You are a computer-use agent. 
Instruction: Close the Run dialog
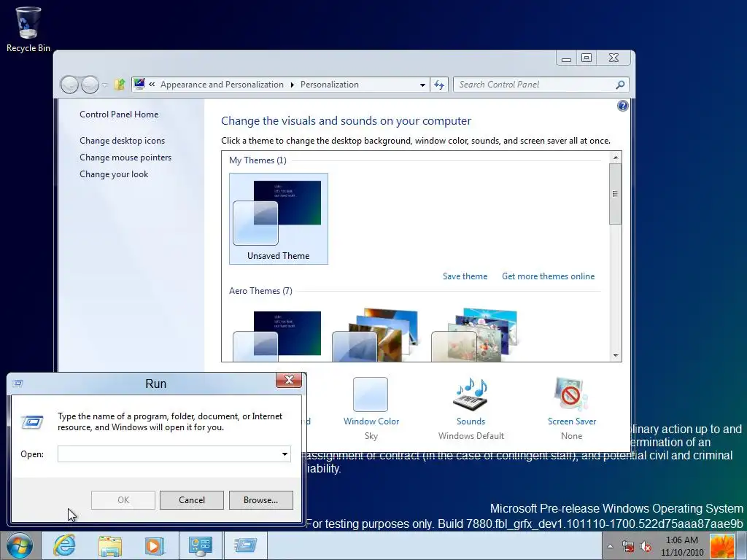[x=289, y=380]
